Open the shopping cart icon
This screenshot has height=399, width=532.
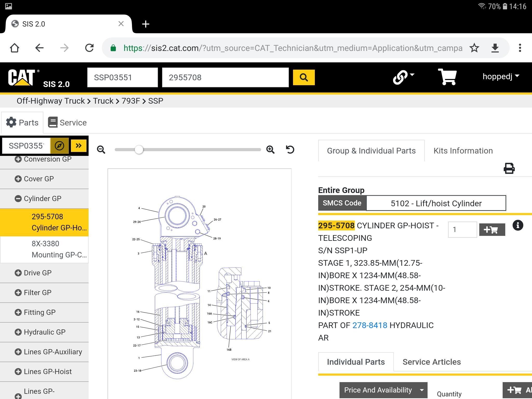(447, 77)
